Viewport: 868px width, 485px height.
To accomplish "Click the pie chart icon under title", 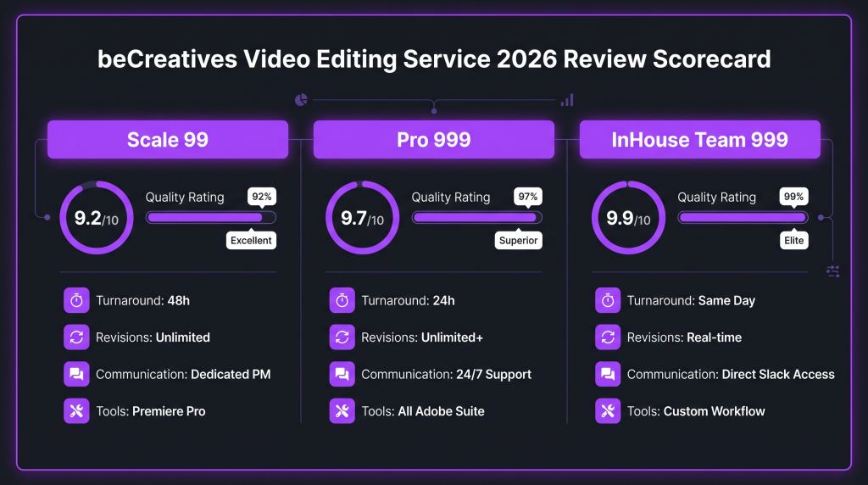I will [x=301, y=100].
